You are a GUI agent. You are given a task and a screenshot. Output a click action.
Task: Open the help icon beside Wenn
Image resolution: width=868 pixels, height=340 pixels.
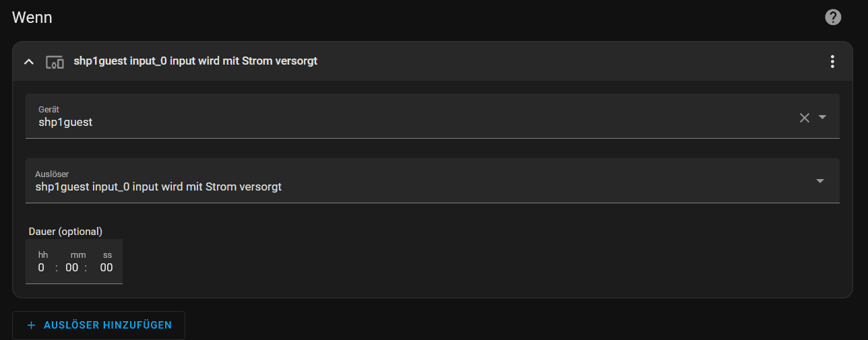pyautogui.click(x=833, y=18)
